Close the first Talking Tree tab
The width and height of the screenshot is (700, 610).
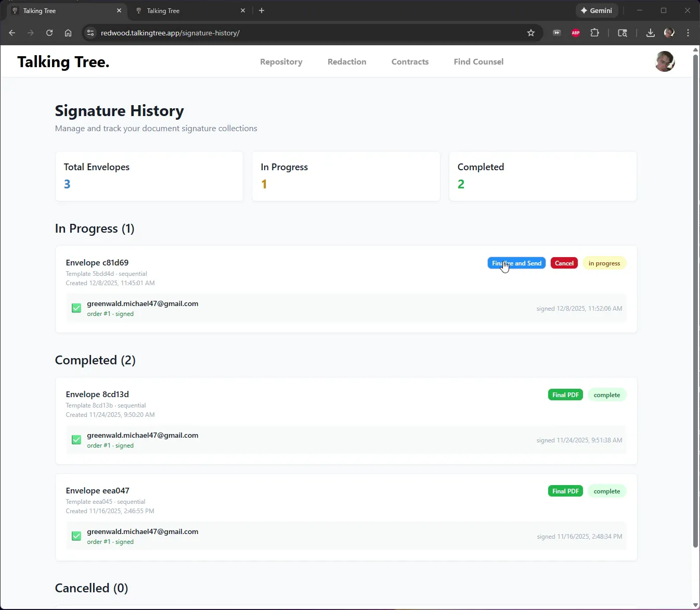119,10
